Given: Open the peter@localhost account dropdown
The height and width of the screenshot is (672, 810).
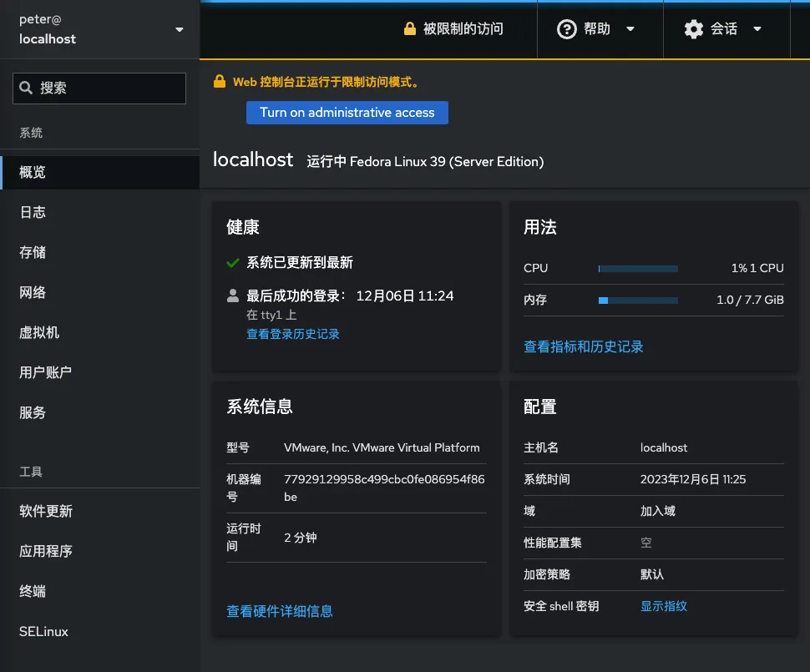Looking at the screenshot, I should point(99,29).
